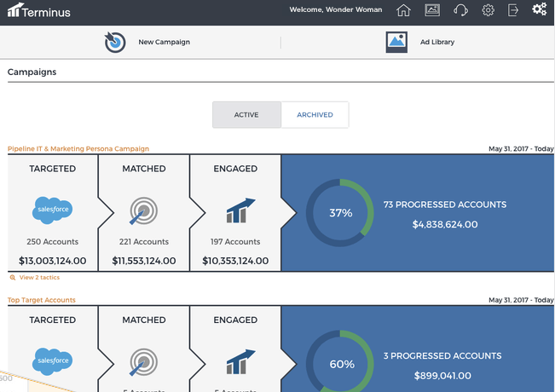Click the $11,553,124.00 matched amount
Viewport: 555px width, 392px height.
[144, 261]
